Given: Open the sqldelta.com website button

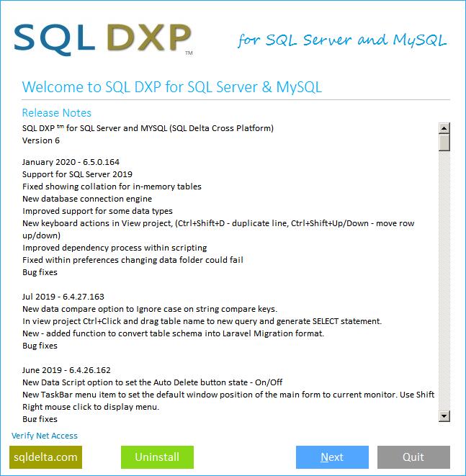Looking at the screenshot, I should click(45, 457).
